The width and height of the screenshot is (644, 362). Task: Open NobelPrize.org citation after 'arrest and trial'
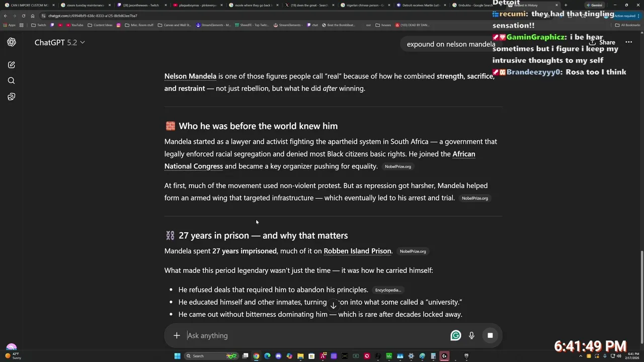pyautogui.click(x=474, y=198)
